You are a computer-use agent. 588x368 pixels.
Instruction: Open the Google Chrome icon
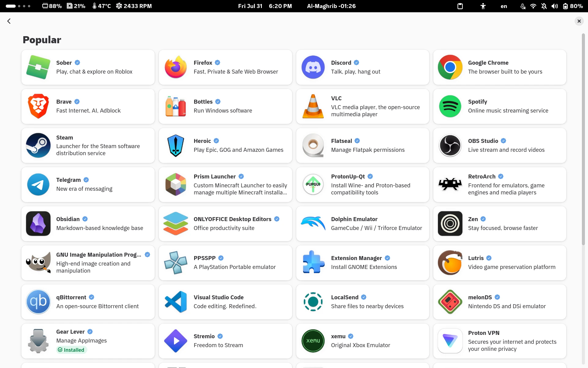(x=450, y=67)
